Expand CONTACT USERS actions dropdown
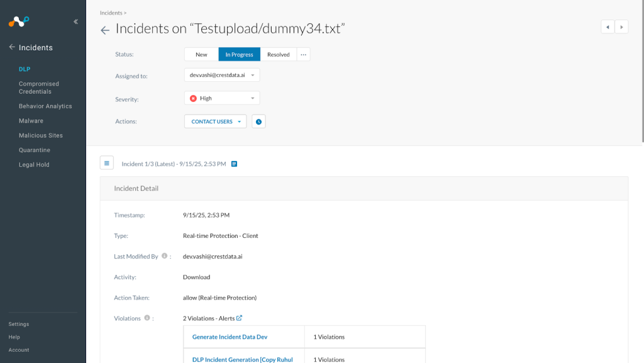Image resolution: width=644 pixels, height=363 pixels. (x=215, y=121)
